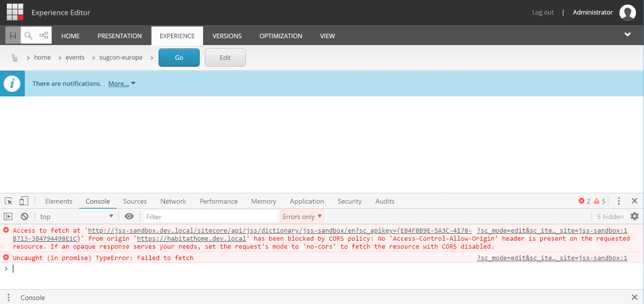Switch to the OPTIMIZATION tab

[x=281, y=36]
